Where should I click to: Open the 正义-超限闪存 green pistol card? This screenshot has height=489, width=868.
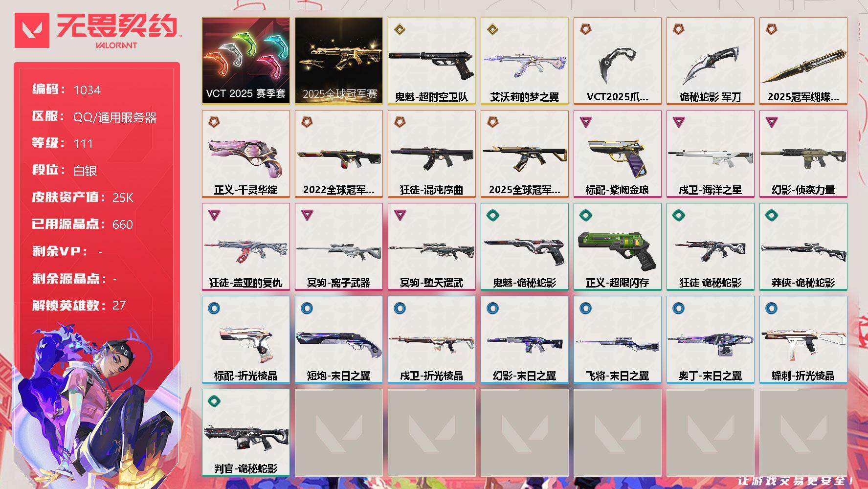(617, 246)
